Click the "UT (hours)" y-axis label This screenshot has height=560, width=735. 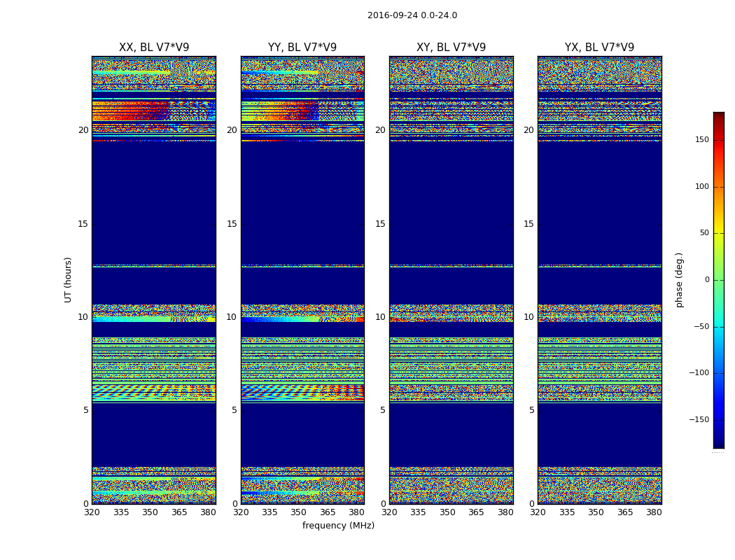tap(69, 279)
